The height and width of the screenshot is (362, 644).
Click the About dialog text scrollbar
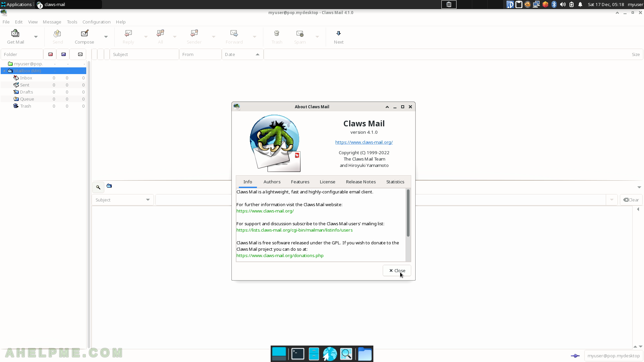coord(408,213)
